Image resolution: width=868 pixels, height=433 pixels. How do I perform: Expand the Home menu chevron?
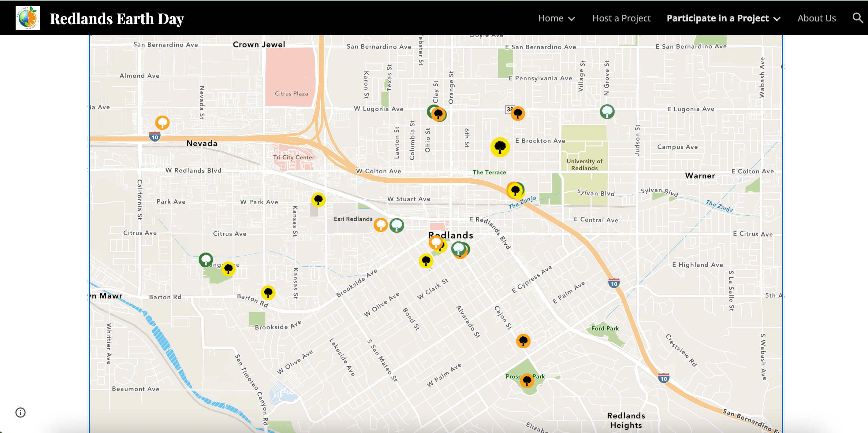[572, 19]
